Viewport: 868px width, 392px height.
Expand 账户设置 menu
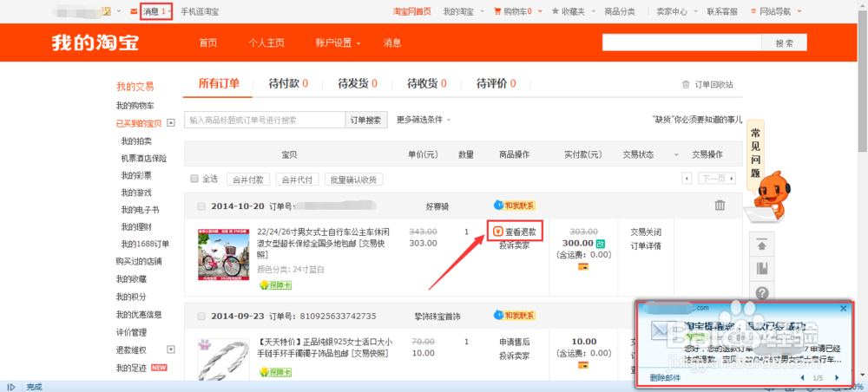[338, 43]
